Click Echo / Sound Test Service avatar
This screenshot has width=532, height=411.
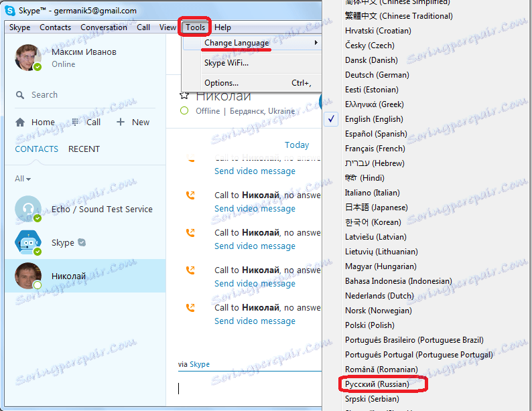pos(28,209)
